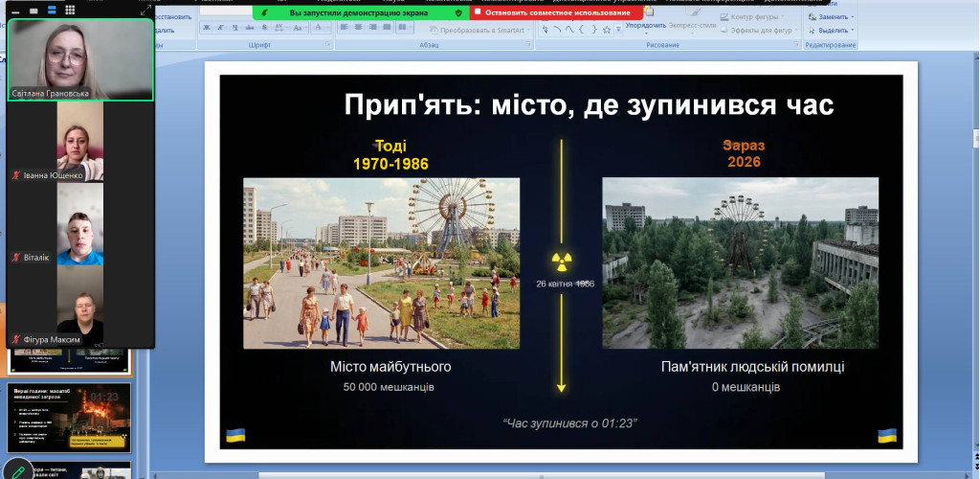Toggle the center-align paragraph button
Image resolution: width=980 pixels, height=479 pixels.
tap(358, 29)
